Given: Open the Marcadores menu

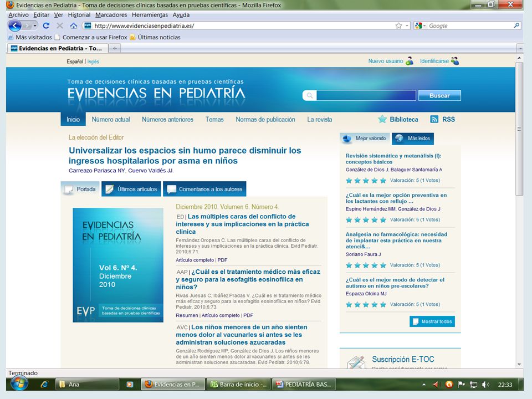Looking at the screenshot, I should (111, 15).
